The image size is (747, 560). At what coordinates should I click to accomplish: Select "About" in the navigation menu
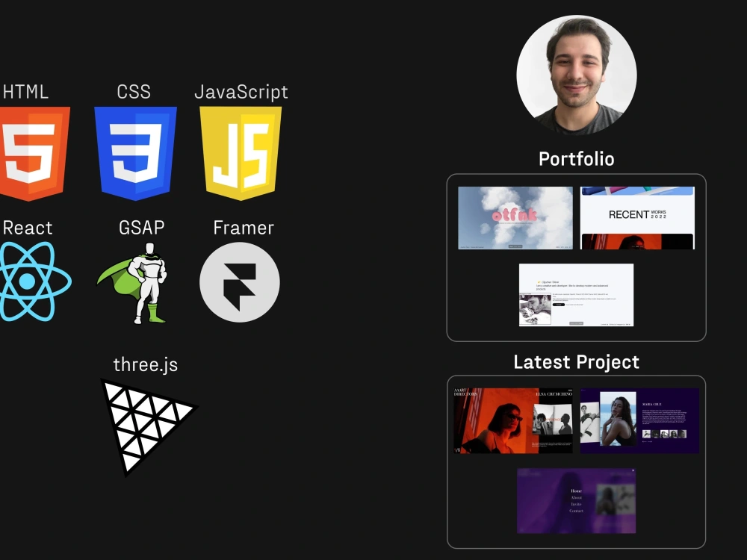576,497
